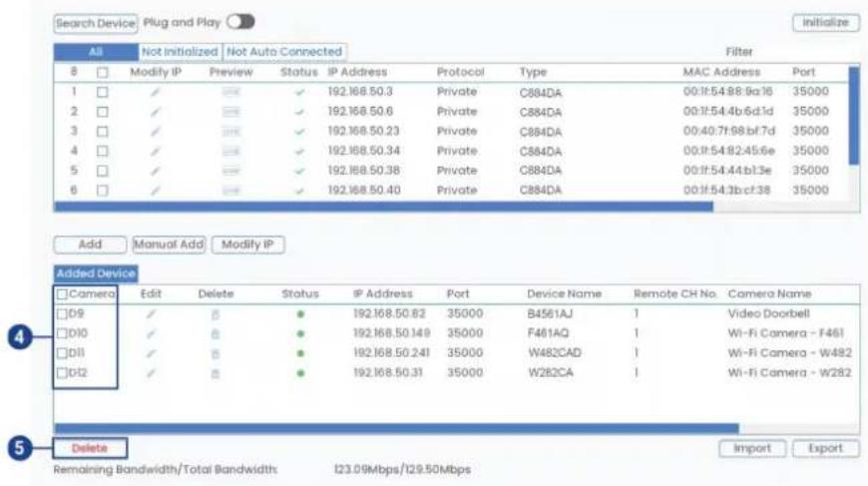The height and width of the screenshot is (486, 868).
Task: Switch to the Not Initialized tab
Action: [x=180, y=52]
